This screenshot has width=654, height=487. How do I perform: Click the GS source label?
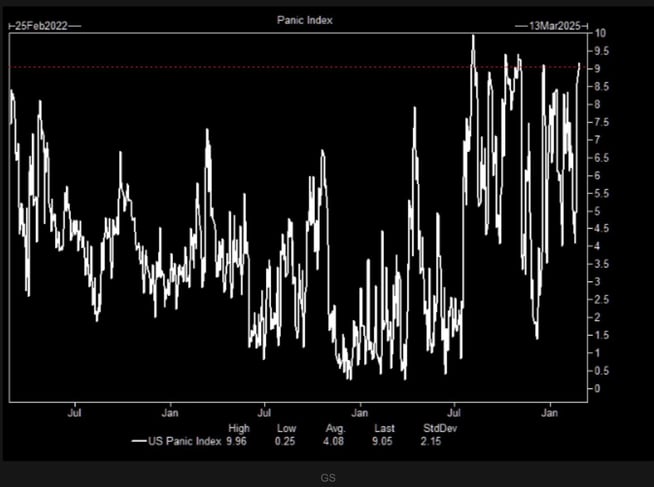328,478
